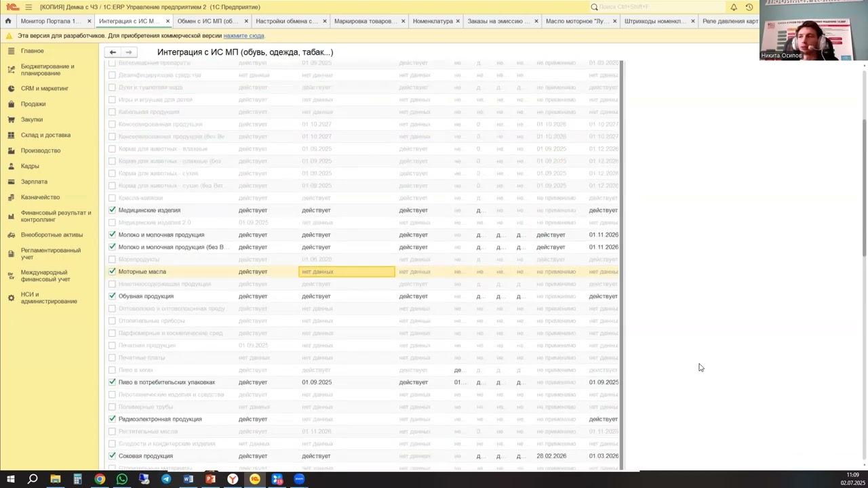Go forward with the right arrow button
This screenshot has height=488, width=868.
tap(128, 52)
